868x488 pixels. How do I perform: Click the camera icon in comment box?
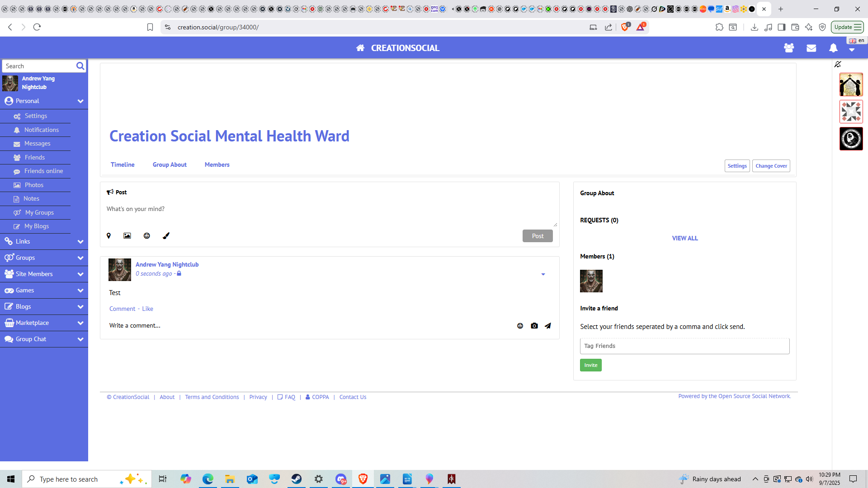click(534, 326)
